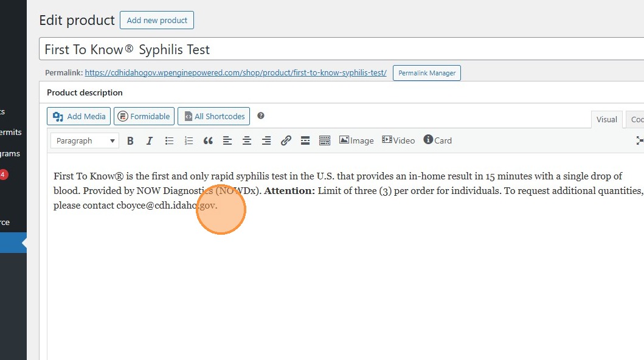Viewport: 644px width, 360px height.
Task: Click the 'Edit product' page heading
Action: click(x=77, y=20)
